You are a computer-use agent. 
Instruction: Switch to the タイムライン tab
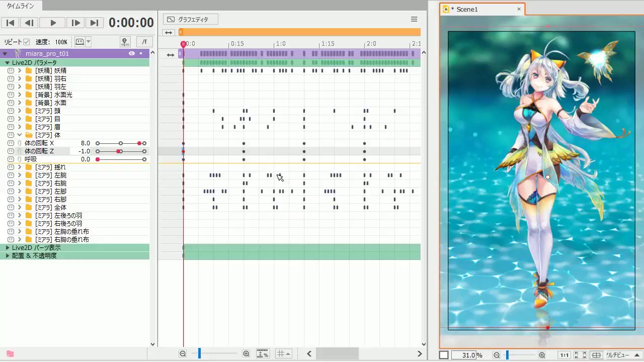tap(21, 6)
